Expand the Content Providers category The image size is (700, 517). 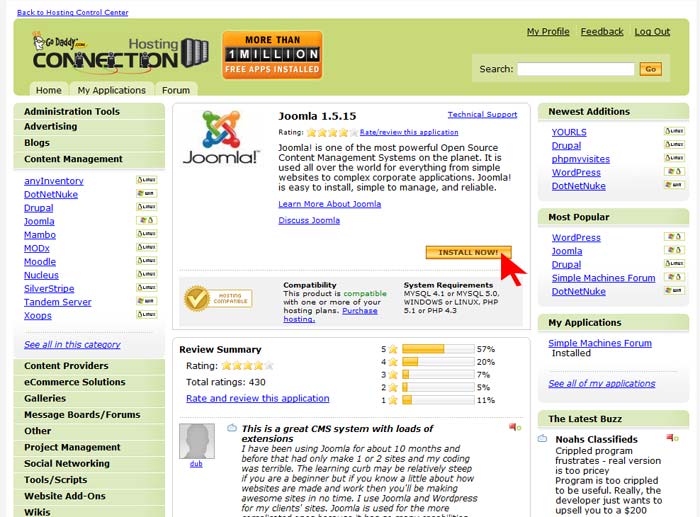(x=89, y=366)
